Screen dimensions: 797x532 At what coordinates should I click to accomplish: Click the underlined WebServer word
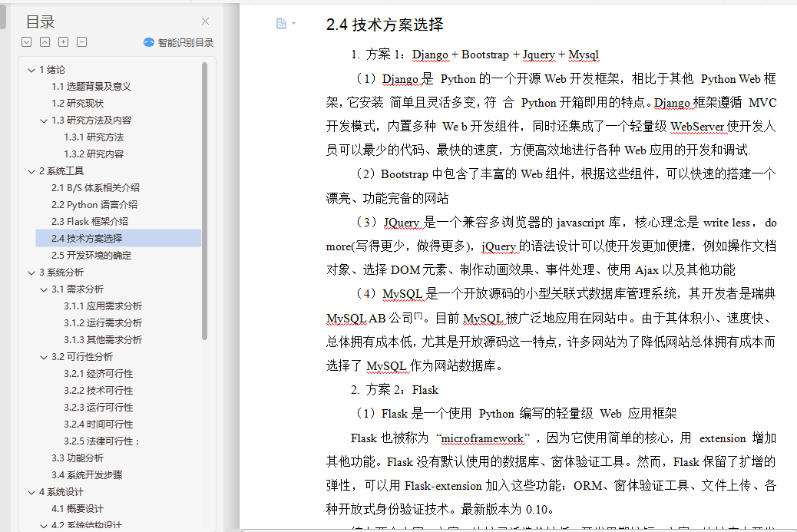[697, 126]
